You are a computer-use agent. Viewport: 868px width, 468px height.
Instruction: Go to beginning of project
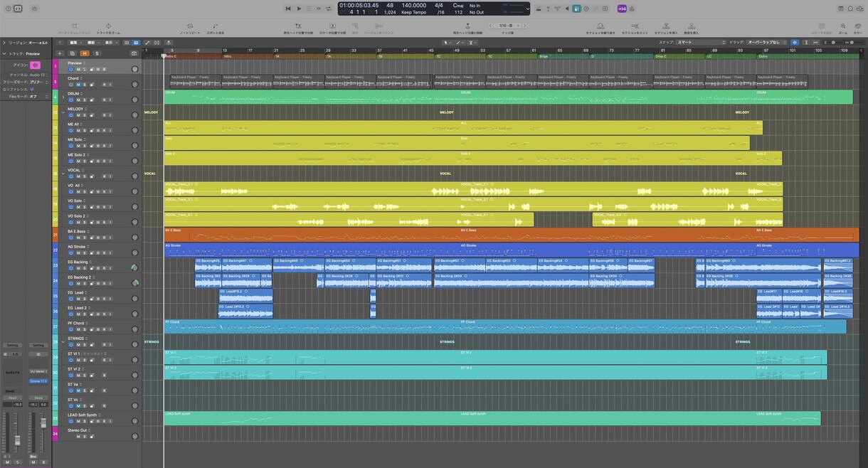[288, 9]
